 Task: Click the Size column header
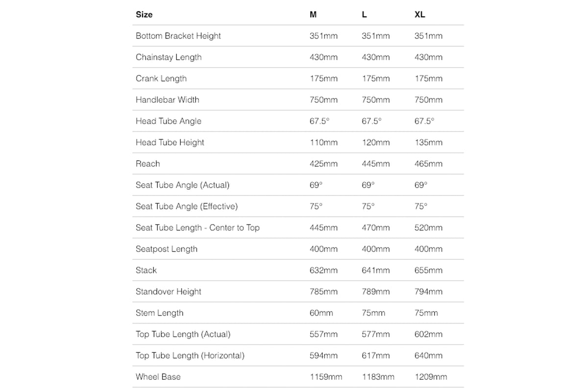pos(144,15)
